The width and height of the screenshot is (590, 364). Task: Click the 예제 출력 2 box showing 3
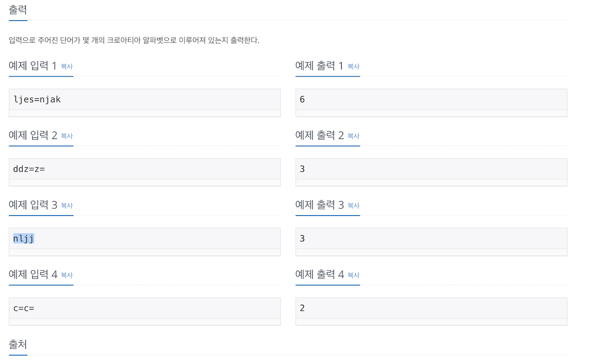431,169
